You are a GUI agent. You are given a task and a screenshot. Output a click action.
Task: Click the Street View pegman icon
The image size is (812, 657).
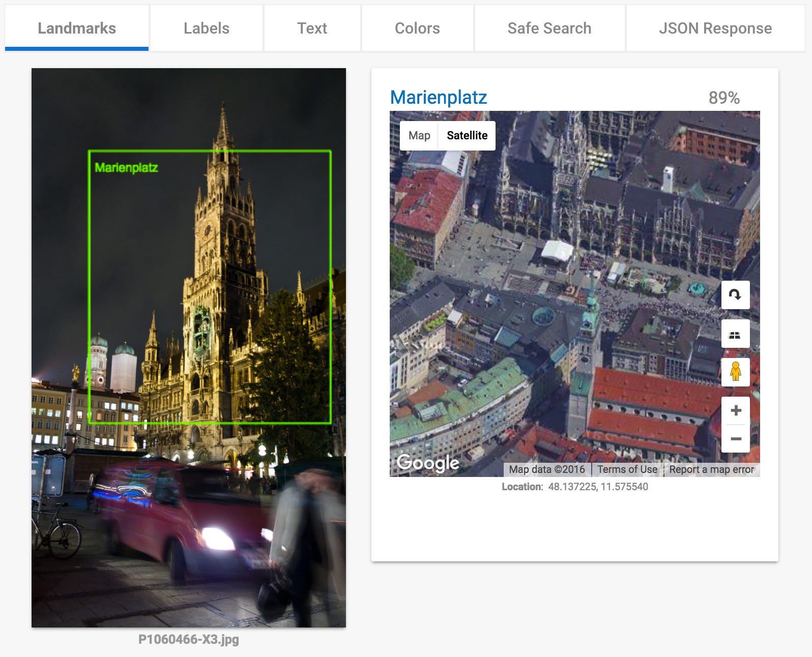tap(735, 372)
